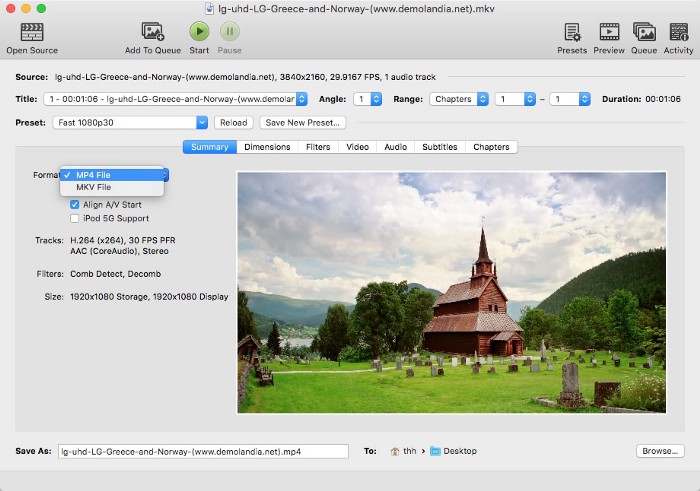Enable iPod 5G Support
Viewport: 700px width, 491px height.
[x=75, y=218]
